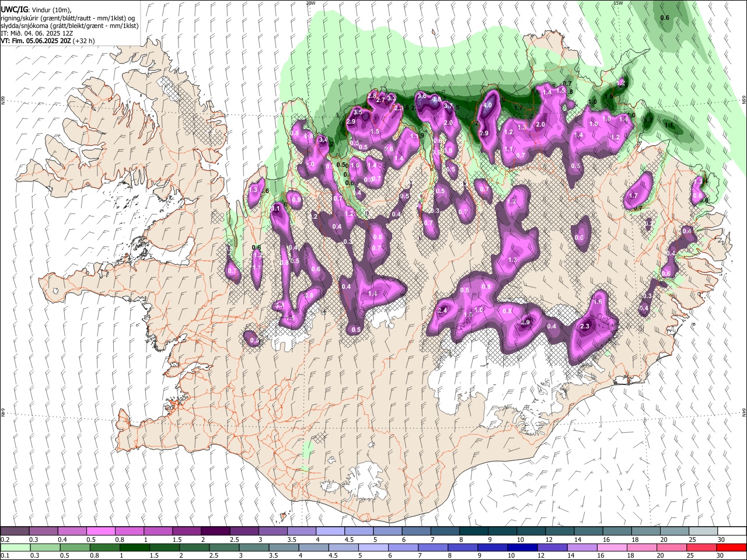Click the 3.5 snowfall value on the map

pyautogui.click(x=358, y=112)
